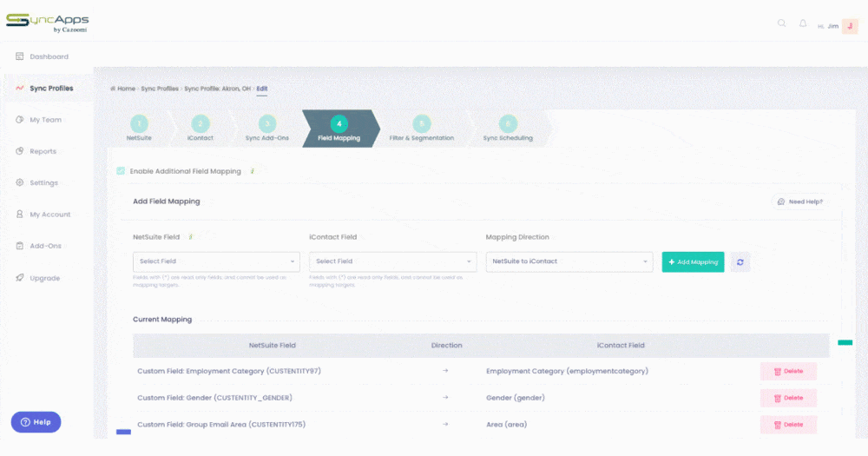Delete the Gender mapping
868x456 pixels.
click(788, 398)
